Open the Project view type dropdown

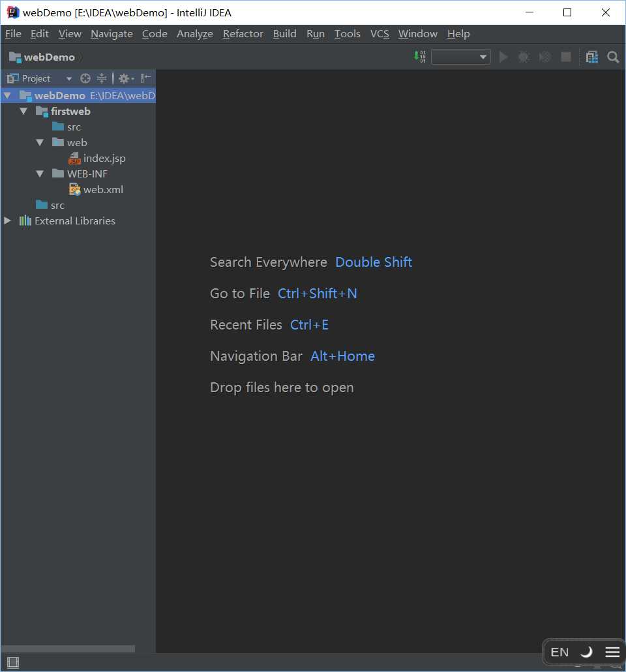[69, 79]
